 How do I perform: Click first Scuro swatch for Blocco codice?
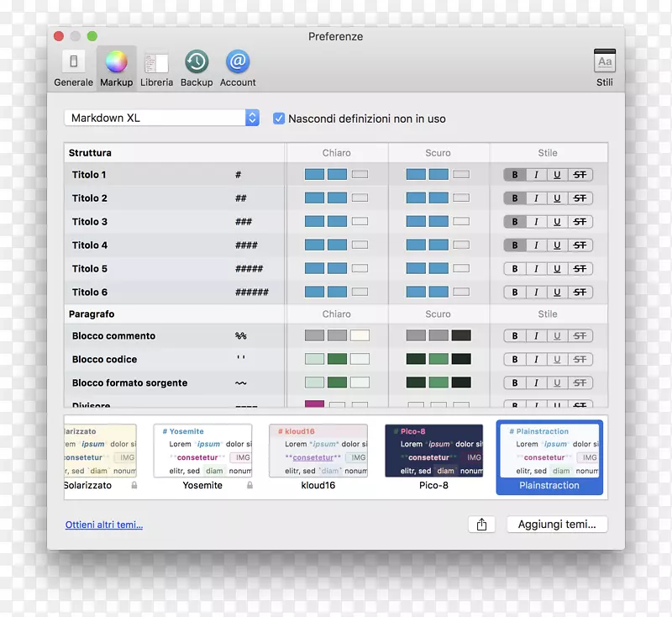416,359
